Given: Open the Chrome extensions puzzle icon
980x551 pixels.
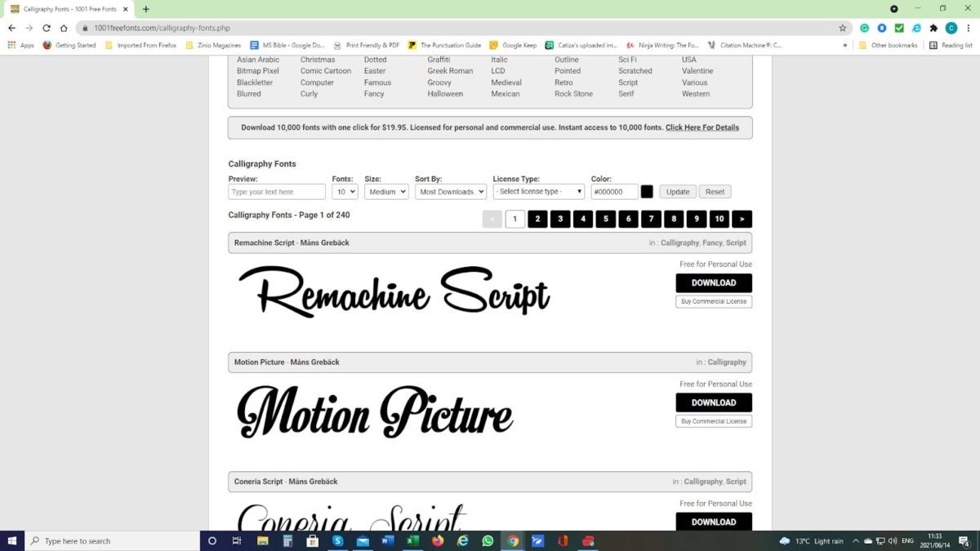Looking at the screenshot, I should 933,28.
